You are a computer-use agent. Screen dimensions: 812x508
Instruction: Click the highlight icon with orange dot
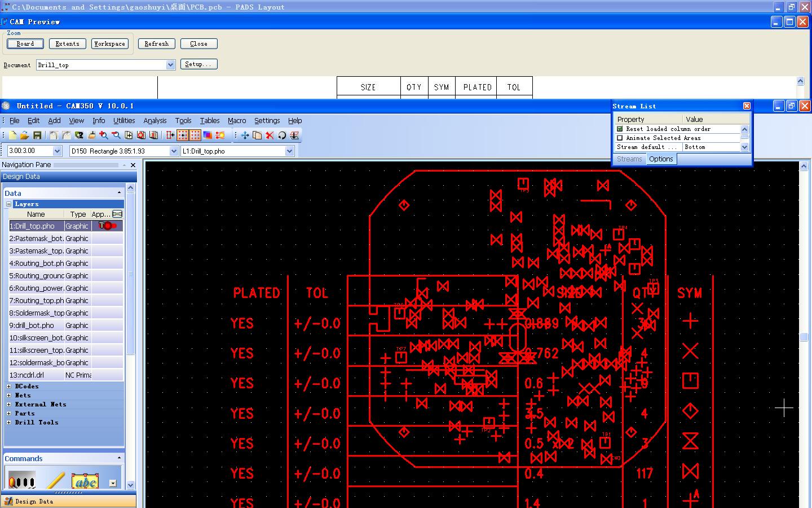(220, 135)
